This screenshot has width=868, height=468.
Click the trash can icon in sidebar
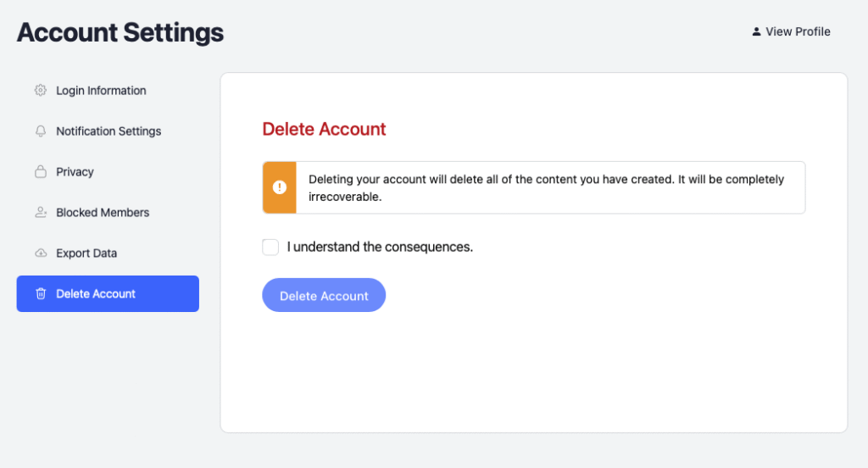pyautogui.click(x=40, y=294)
